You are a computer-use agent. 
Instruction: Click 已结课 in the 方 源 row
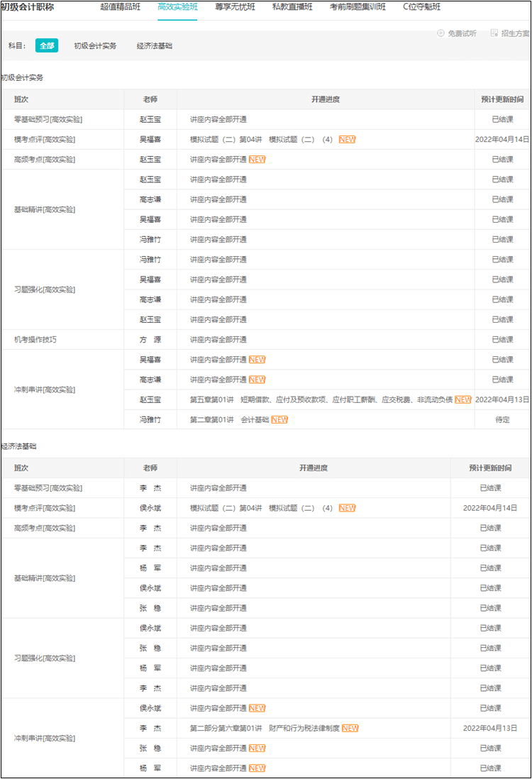point(502,340)
